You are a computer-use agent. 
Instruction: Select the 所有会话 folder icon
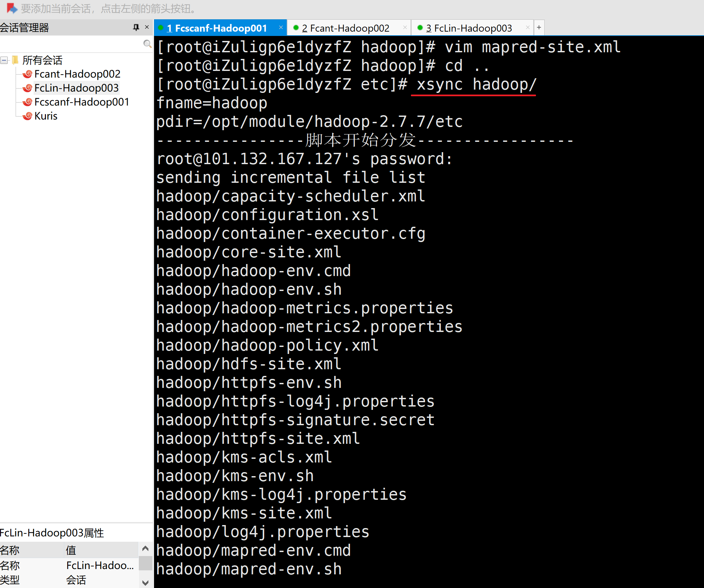click(15, 60)
